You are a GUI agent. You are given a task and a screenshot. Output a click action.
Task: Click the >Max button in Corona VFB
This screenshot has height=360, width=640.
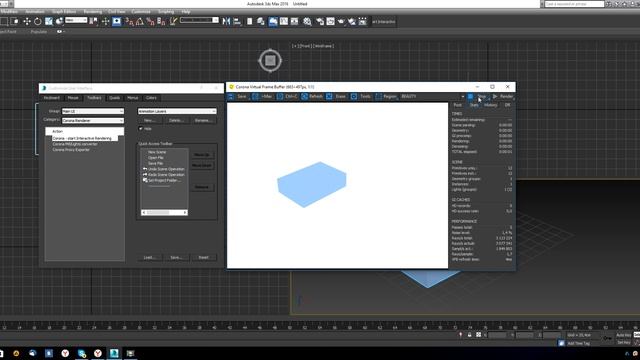262,96
